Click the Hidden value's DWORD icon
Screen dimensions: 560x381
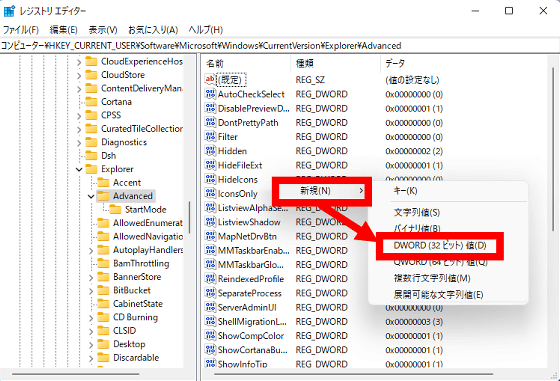click(210, 151)
